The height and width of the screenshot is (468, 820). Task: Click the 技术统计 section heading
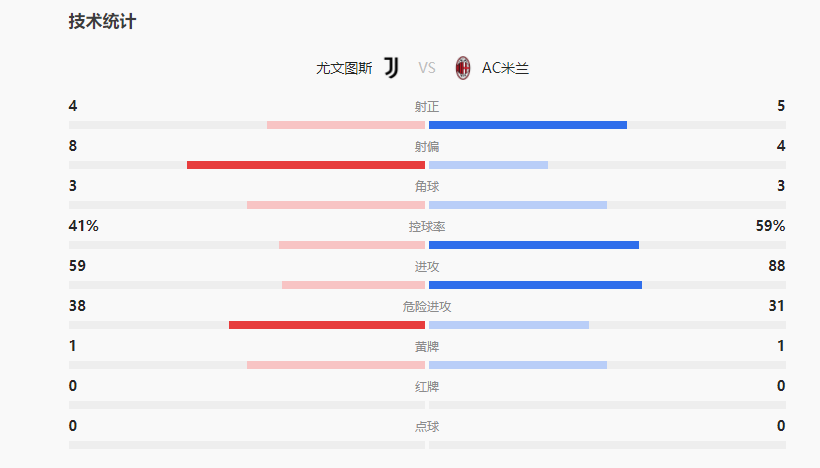pos(101,22)
